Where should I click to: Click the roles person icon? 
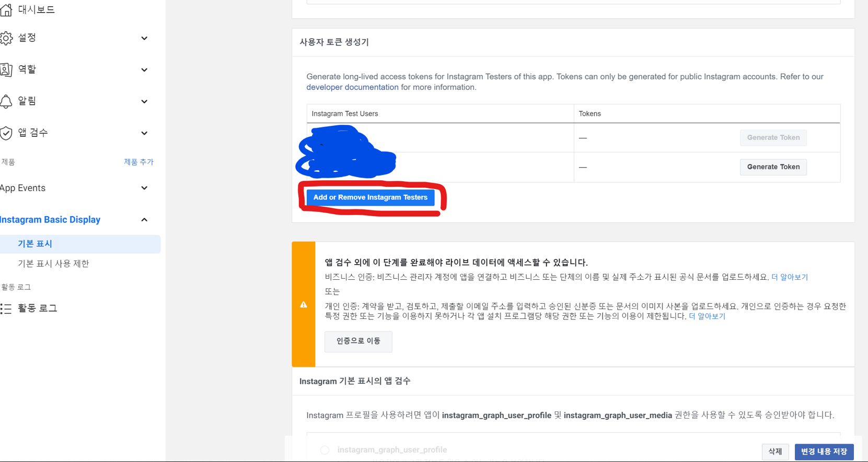(x=6, y=69)
